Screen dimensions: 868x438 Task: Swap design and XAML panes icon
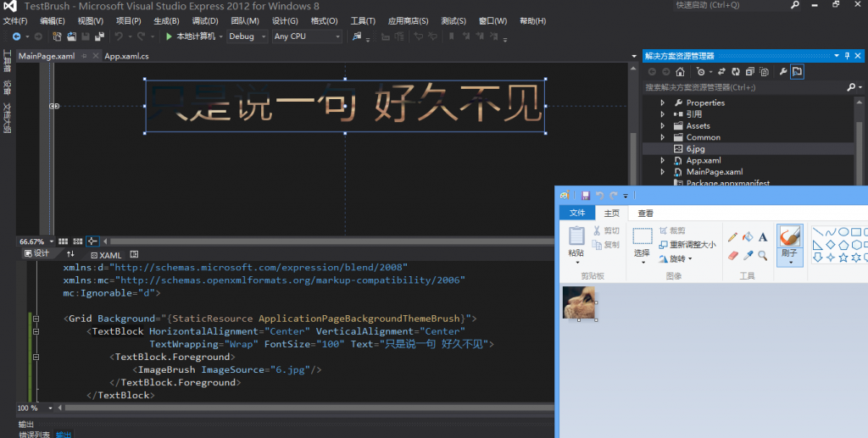pyautogui.click(x=70, y=254)
